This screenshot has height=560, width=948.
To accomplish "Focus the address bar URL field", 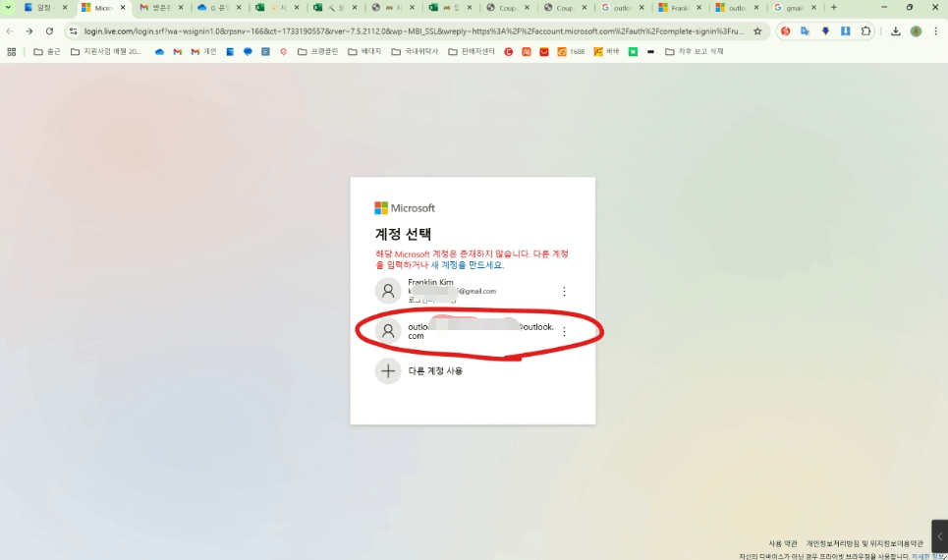I will [415, 31].
